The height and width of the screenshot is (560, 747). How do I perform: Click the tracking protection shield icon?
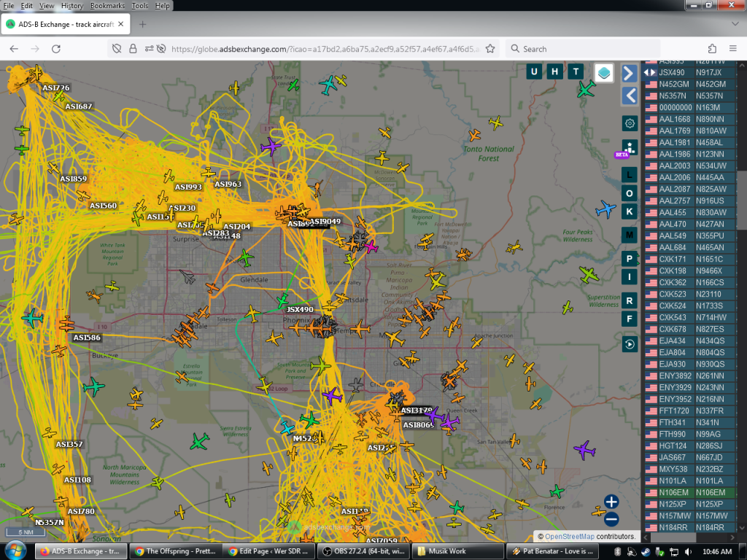[116, 49]
